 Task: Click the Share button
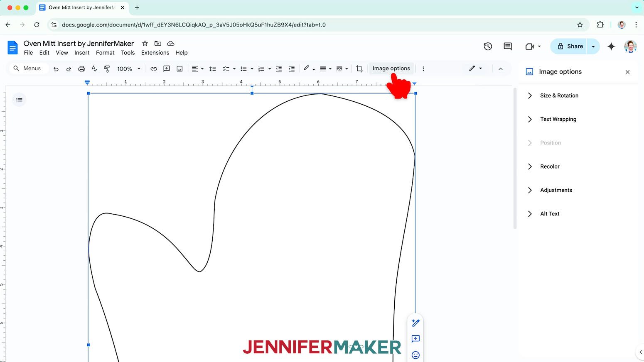570,46
